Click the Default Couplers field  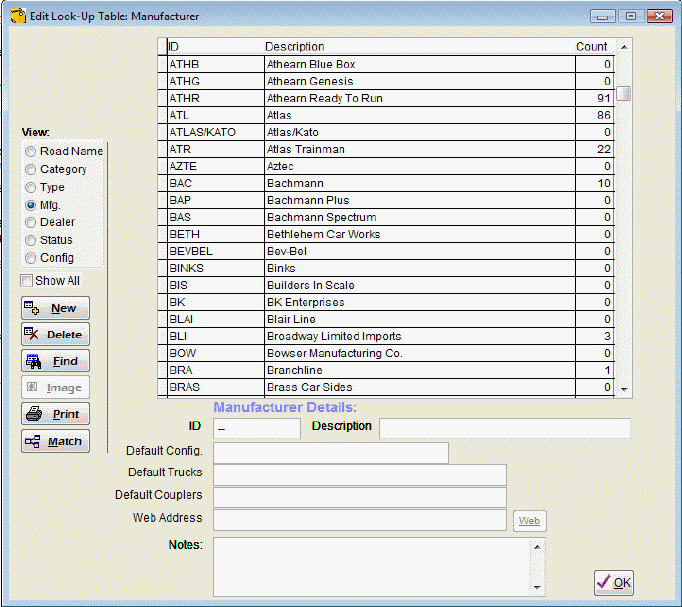tap(360, 497)
